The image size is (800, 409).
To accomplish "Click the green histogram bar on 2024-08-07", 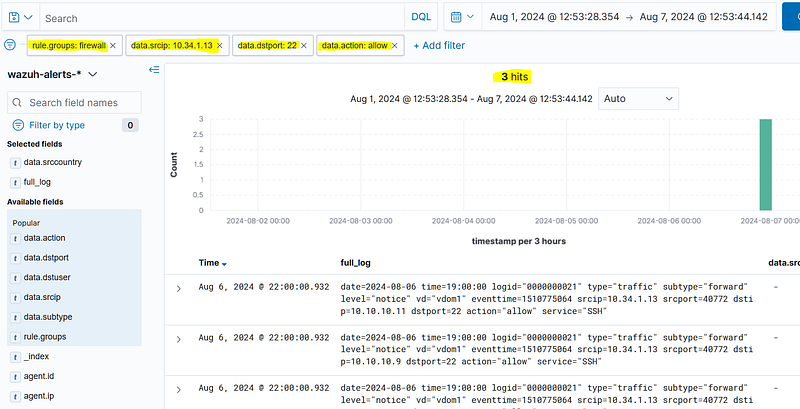I will [x=765, y=164].
